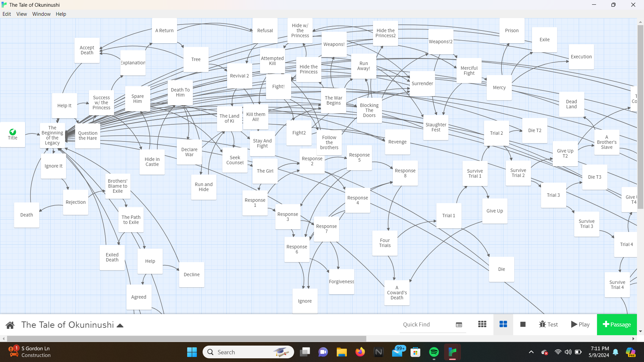Show hidden system tray icons chevron
Screen dimensions: 644x362
click(531, 352)
